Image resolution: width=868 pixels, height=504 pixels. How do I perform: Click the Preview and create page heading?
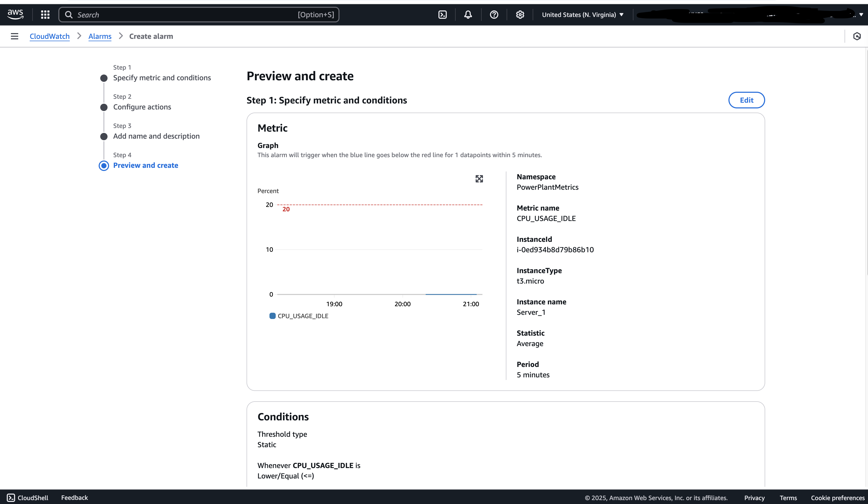point(300,76)
